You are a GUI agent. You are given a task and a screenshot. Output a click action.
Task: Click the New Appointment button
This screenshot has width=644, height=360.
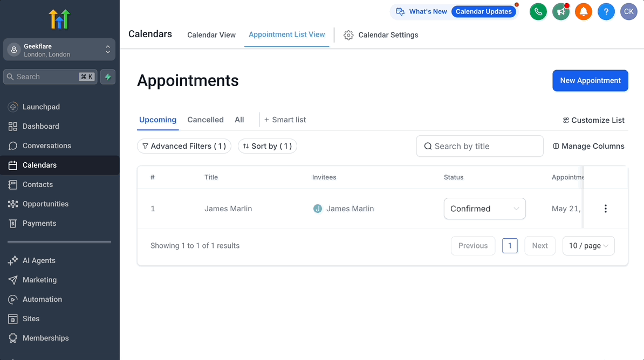[x=590, y=80]
